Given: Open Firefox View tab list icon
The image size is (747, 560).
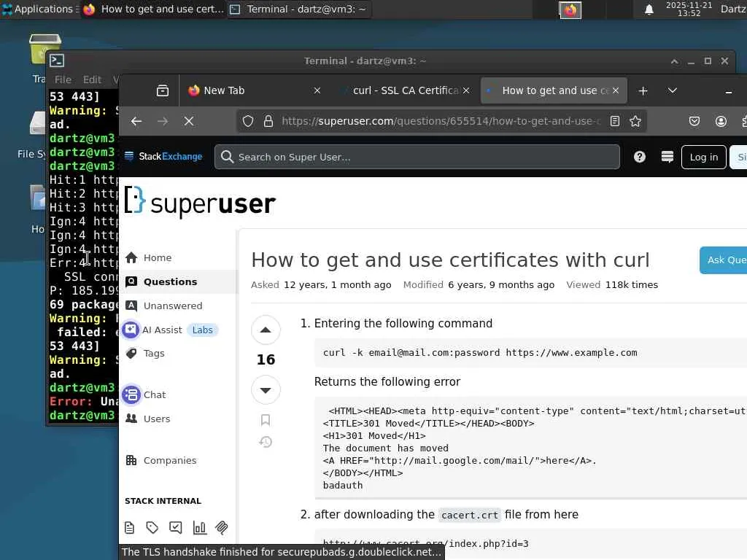Looking at the screenshot, I should click(x=163, y=90).
